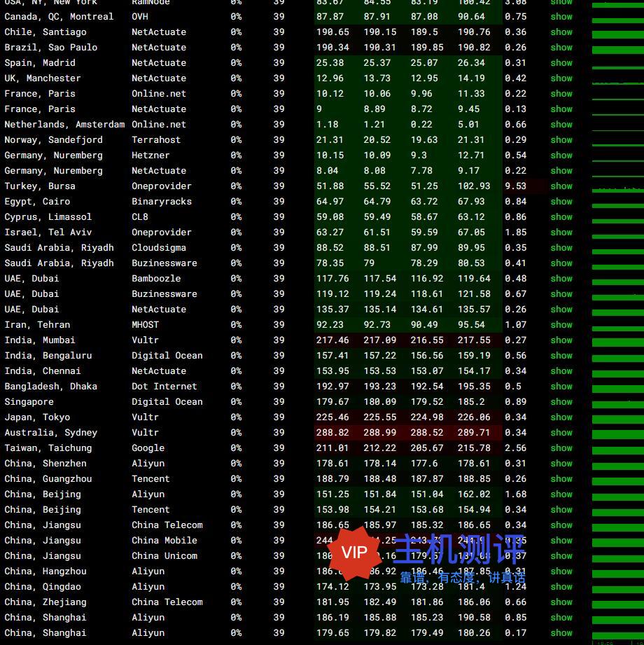This screenshot has width=644, height=645.
Task: Click 'show' for Norway, Sandefjord row
Action: click(x=561, y=140)
